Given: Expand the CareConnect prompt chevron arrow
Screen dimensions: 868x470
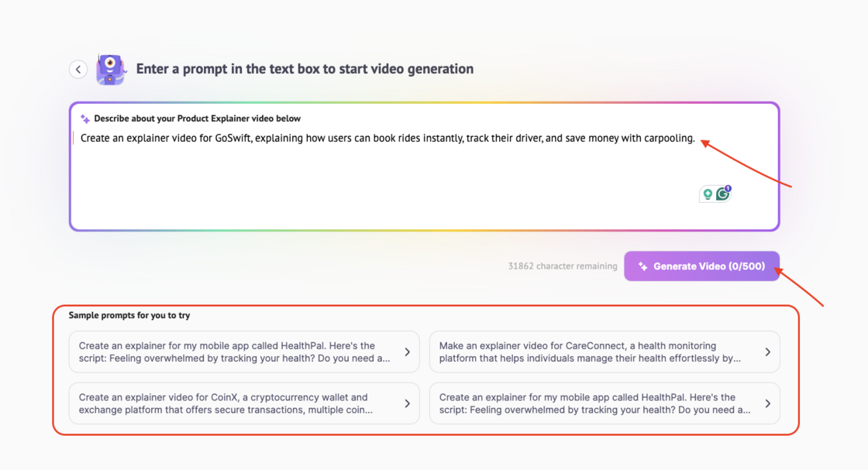Looking at the screenshot, I should pyautogui.click(x=767, y=352).
